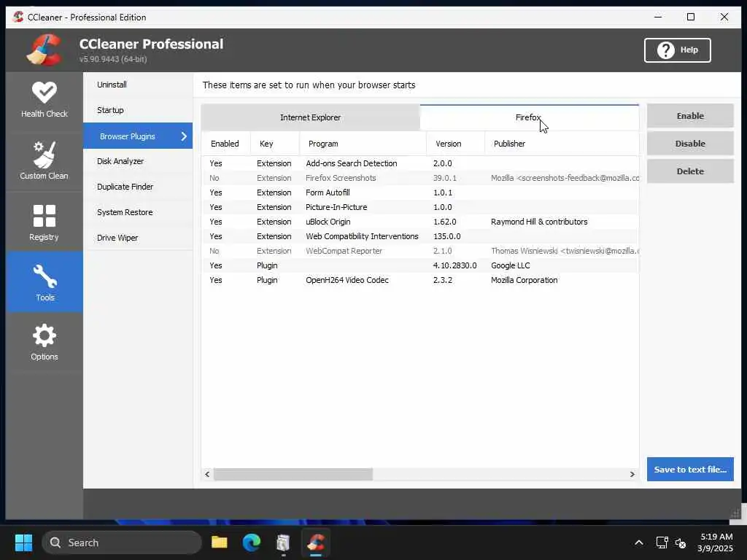Screen dimensions: 747x560
Task: Select the Picture-In-Picture extension row
Action: coord(419,207)
